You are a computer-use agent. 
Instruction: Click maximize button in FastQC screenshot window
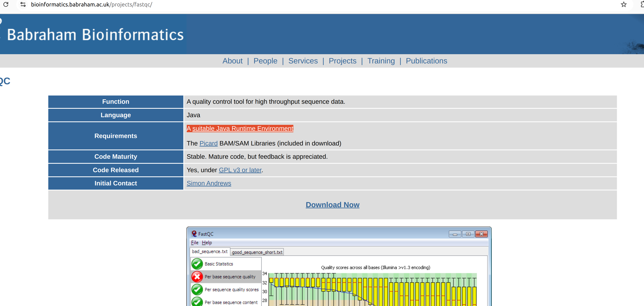(x=468, y=234)
